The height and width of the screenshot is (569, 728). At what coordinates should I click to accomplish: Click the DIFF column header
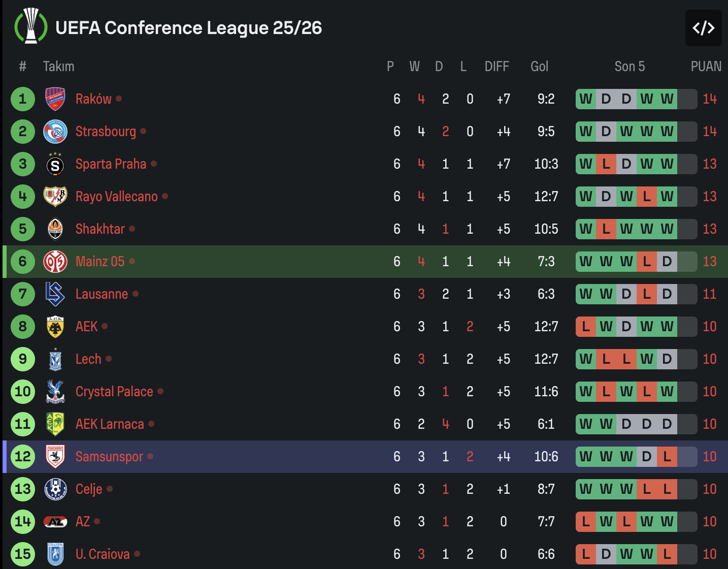click(x=497, y=67)
